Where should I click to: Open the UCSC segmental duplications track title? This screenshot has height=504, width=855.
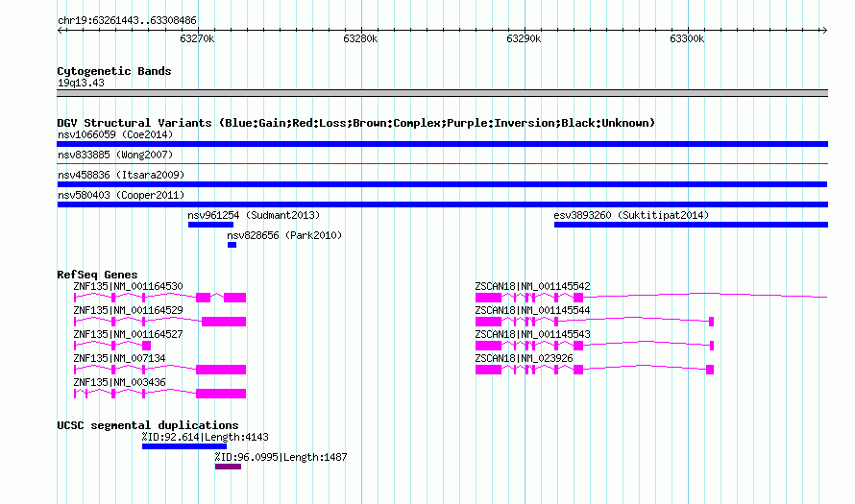(x=148, y=425)
